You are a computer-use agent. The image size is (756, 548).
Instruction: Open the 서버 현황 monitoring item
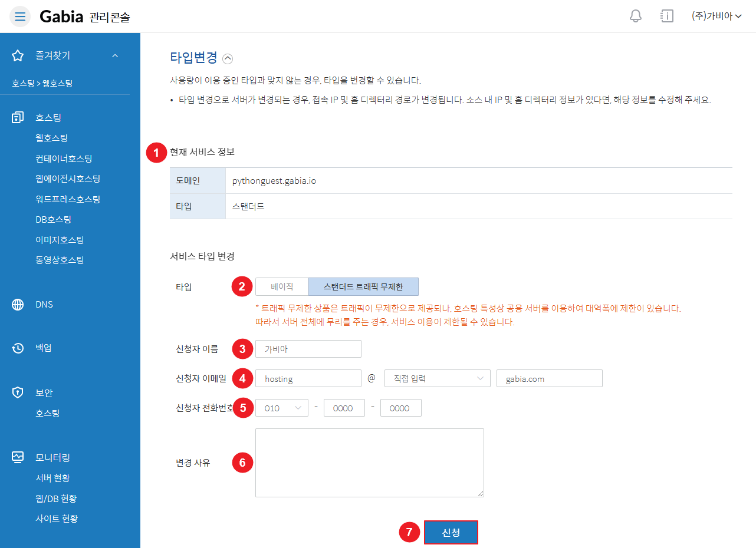(x=52, y=478)
